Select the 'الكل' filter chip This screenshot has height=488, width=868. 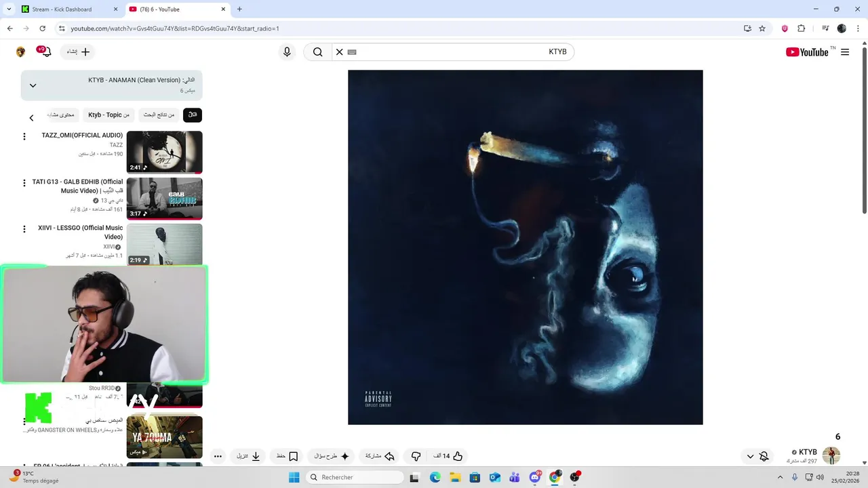[193, 115]
